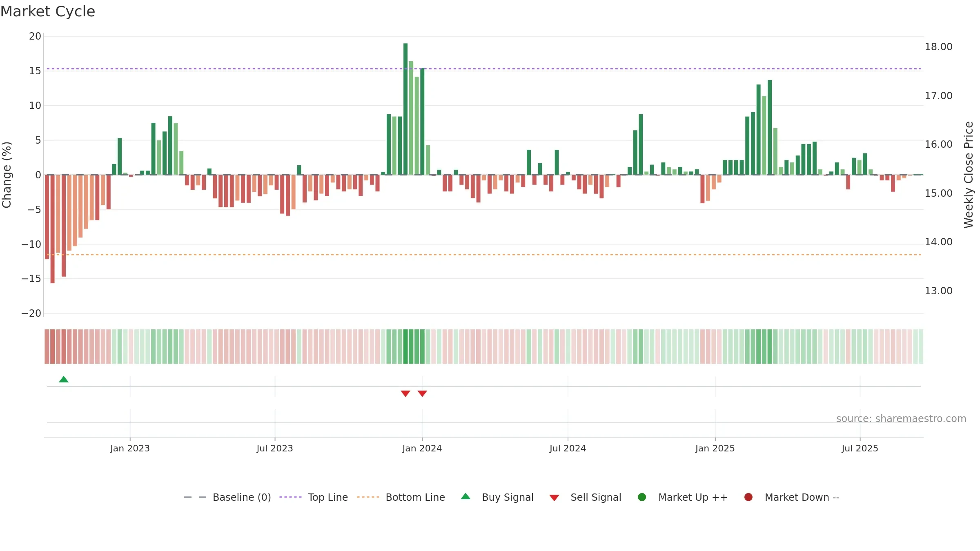
Task: Click the 20 tick on Change axis
Action: [x=35, y=36]
